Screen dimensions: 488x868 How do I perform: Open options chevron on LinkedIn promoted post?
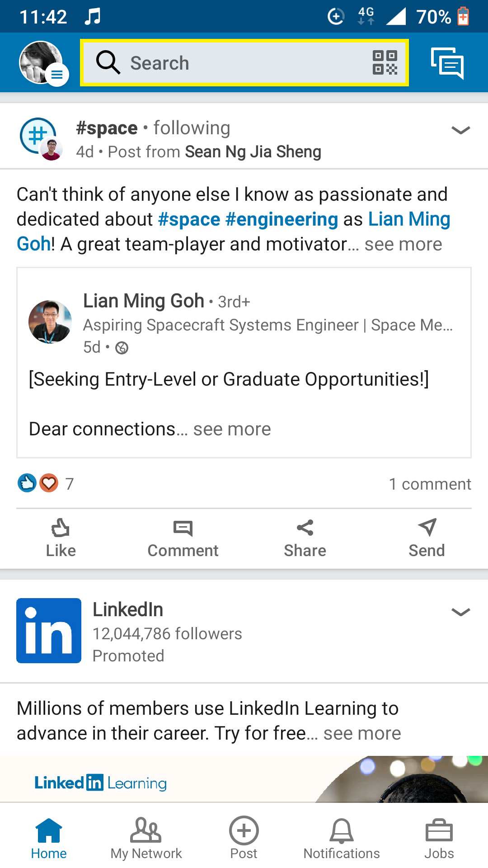tap(460, 612)
